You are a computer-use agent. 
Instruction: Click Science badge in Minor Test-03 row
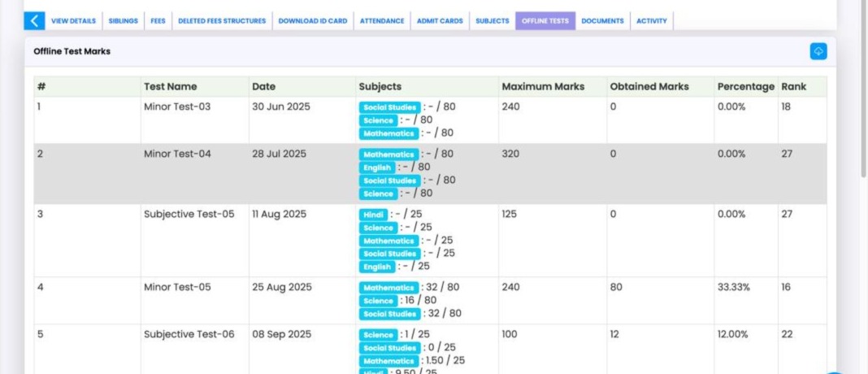click(x=378, y=120)
